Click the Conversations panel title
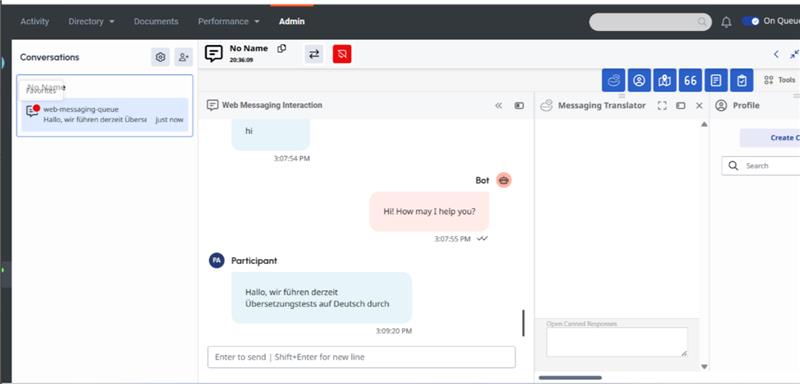This screenshot has width=800, height=384. (x=49, y=57)
